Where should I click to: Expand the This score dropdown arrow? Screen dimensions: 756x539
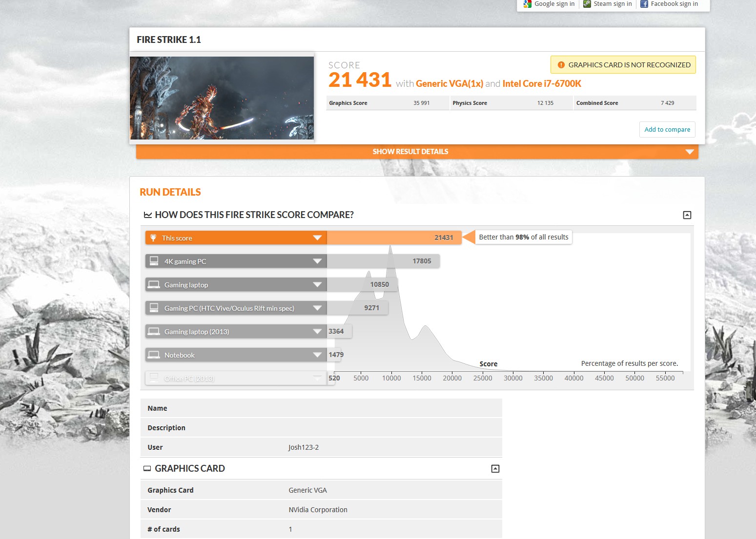click(x=317, y=238)
